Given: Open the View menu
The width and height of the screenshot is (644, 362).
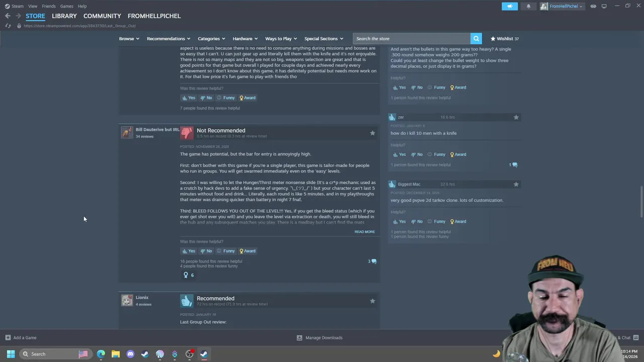Looking at the screenshot, I should [x=33, y=6].
